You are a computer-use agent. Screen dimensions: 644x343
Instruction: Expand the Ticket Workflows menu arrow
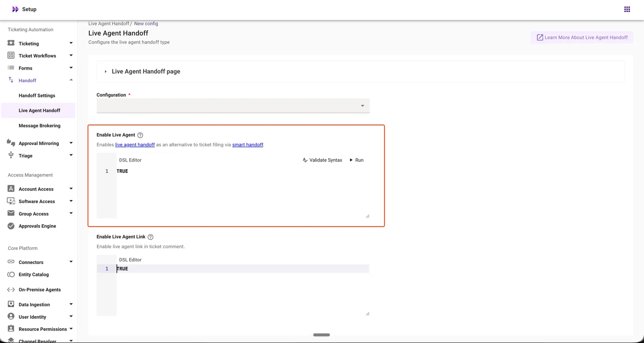pos(71,55)
